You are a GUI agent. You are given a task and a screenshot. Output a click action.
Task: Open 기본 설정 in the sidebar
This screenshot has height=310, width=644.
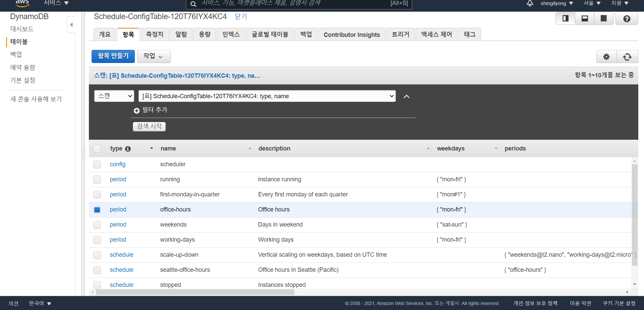(23, 80)
